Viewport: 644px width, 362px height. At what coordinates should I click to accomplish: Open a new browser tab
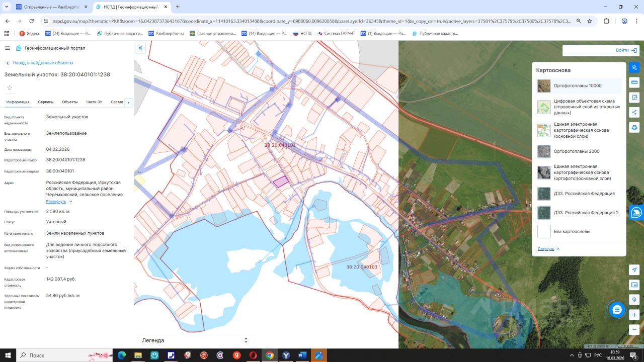pyautogui.click(x=178, y=7)
